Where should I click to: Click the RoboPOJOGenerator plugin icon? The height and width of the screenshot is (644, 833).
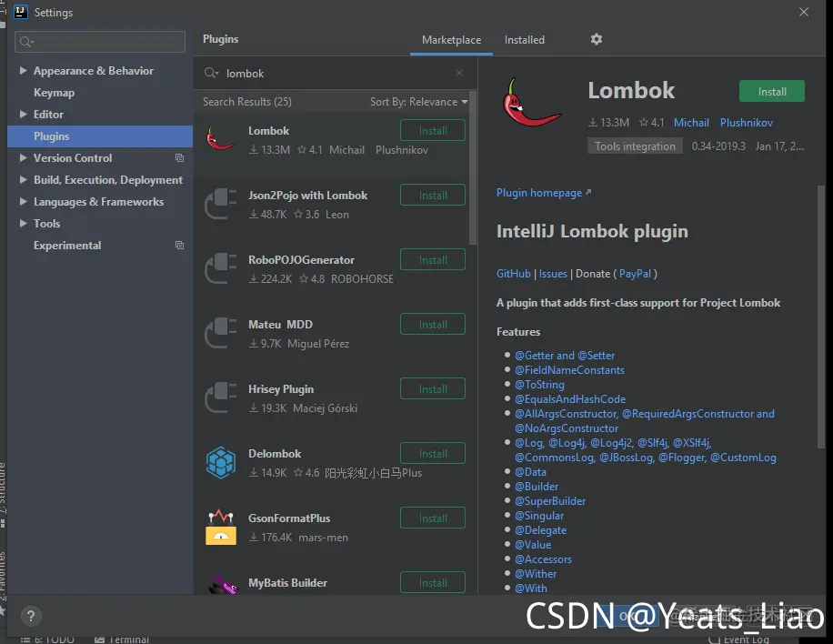point(220,268)
